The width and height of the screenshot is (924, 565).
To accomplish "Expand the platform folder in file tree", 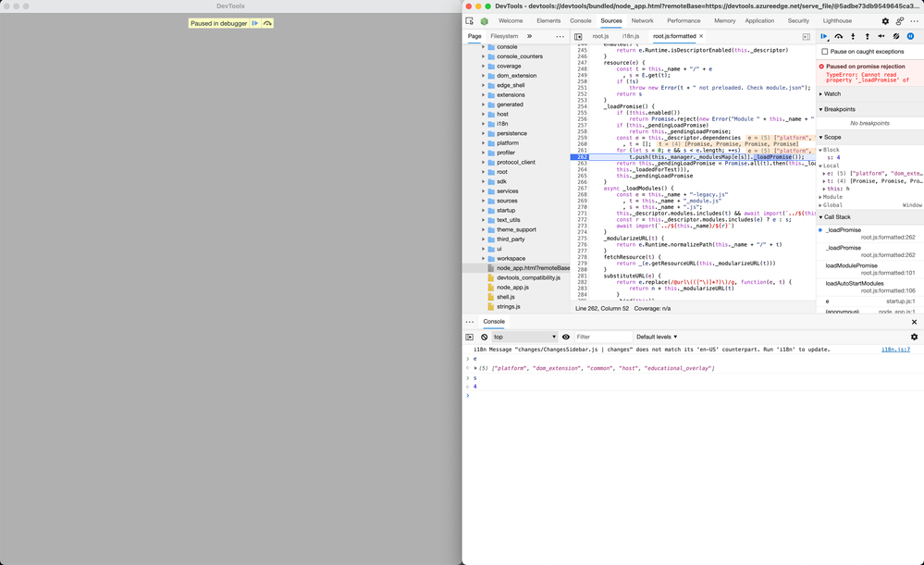I will (483, 143).
